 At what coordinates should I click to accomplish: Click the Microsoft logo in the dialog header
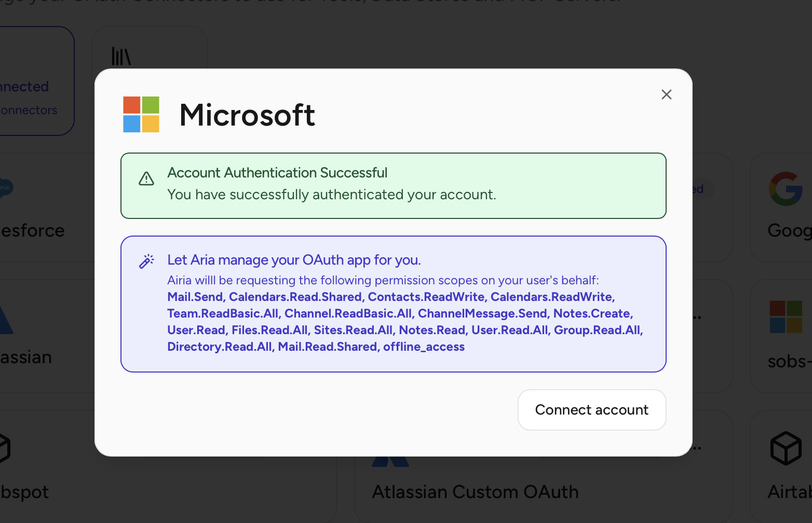point(141,114)
